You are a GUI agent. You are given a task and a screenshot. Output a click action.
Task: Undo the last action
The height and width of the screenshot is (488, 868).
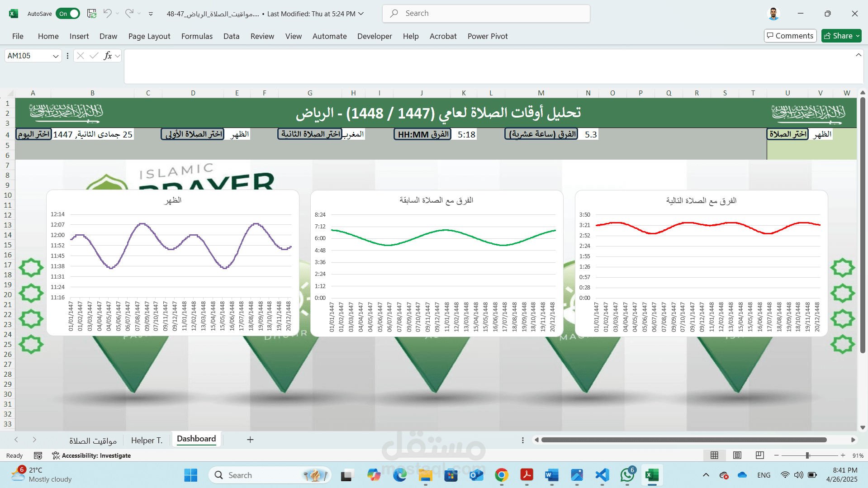point(108,14)
